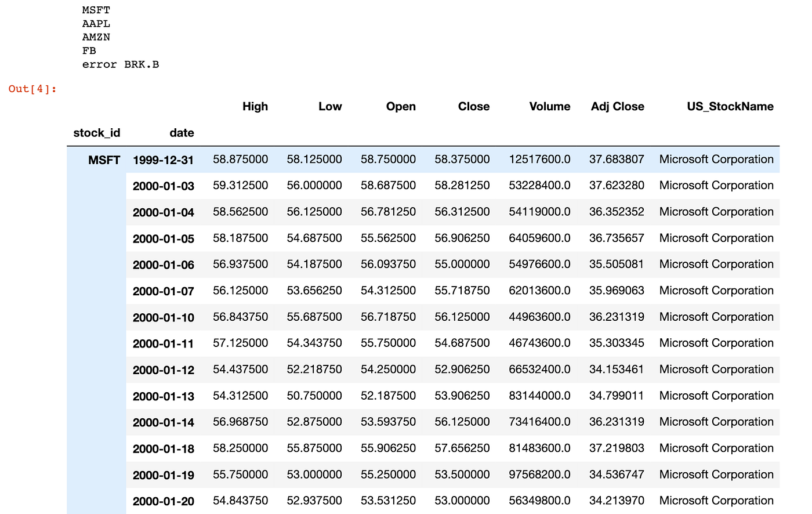This screenshot has height=514, width=812.
Task: Click the Out[4] output prompt label
Action: coord(32,89)
